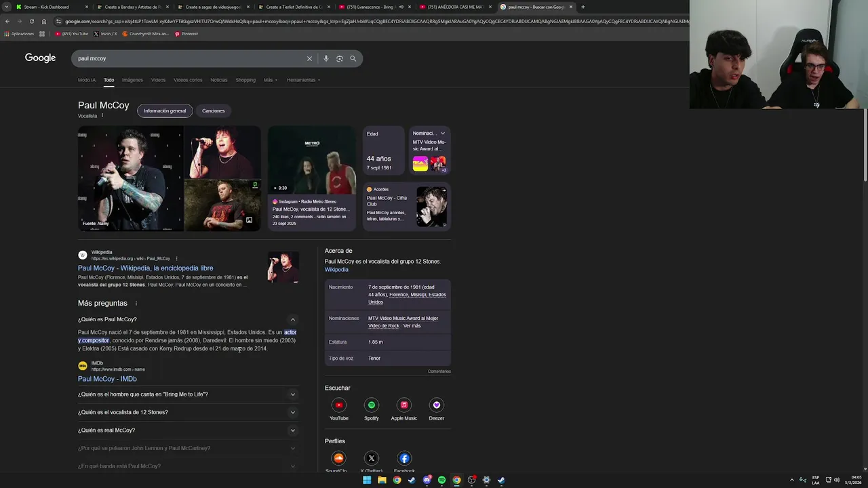Go back with browser back arrow
The height and width of the screenshot is (488, 868).
(x=7, y=21)
